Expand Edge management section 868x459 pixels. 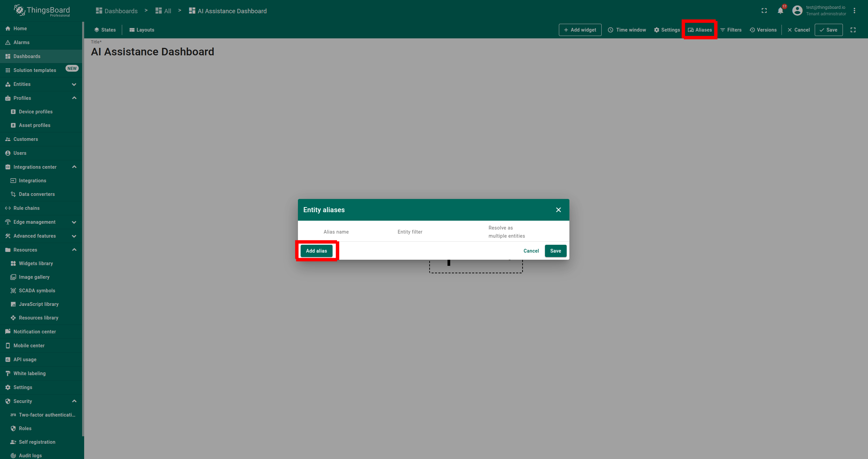(x=74, y=222)
